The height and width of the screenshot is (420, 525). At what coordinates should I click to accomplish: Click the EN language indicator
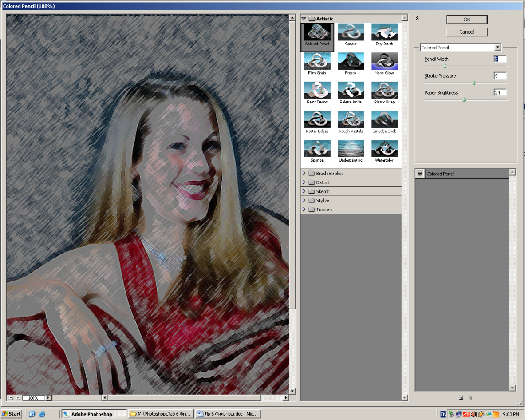click(x=442, y=414)
